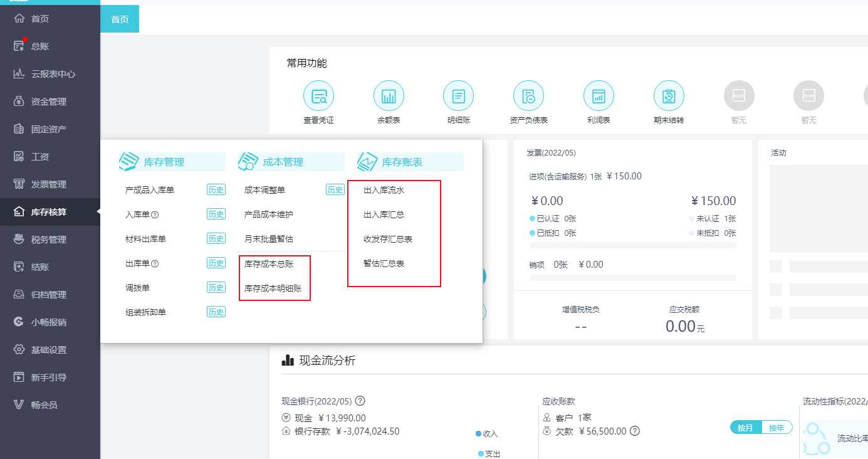Expand 基础设置 sidebar menu

point(49,350)
